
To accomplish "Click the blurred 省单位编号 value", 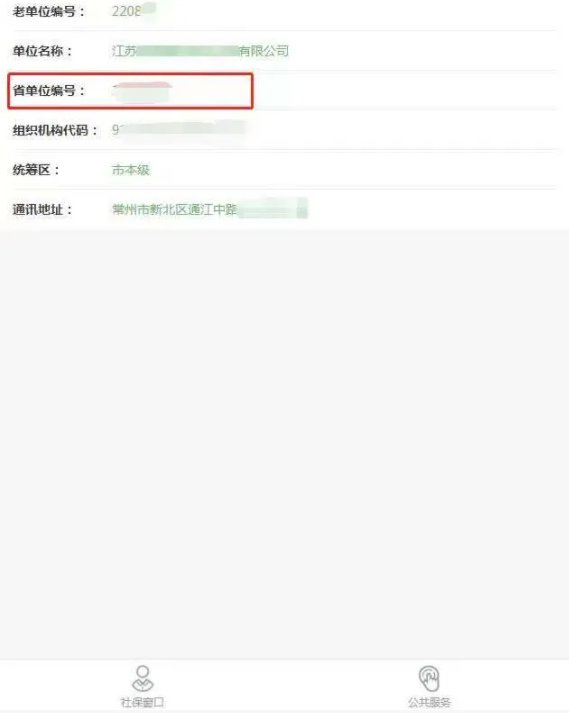I will pyautogui.click(x=142, y=92).
